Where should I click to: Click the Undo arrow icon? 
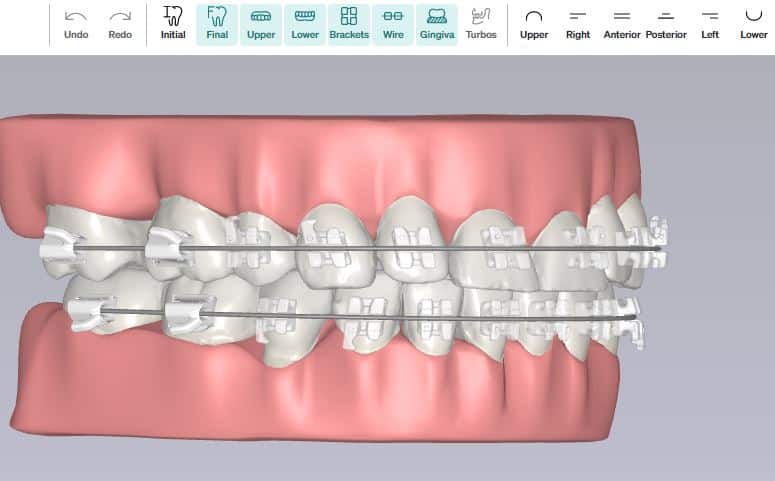[76, 17]
